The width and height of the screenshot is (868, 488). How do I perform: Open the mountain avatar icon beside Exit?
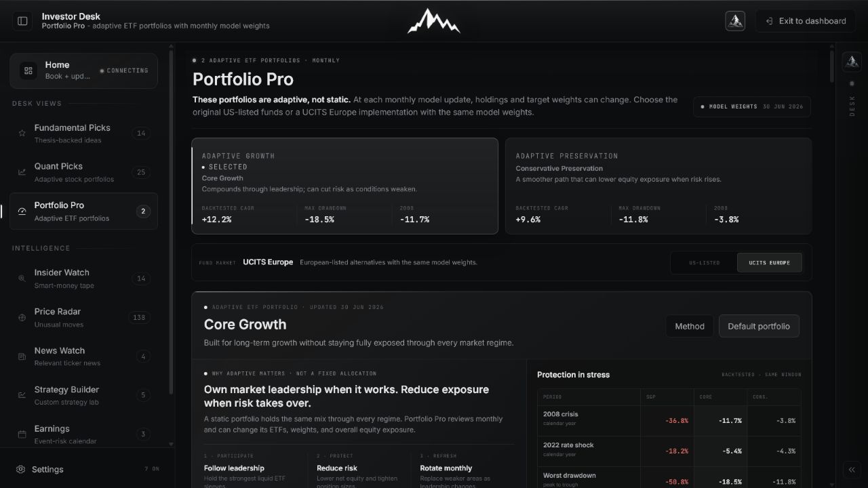coord(735,21)
